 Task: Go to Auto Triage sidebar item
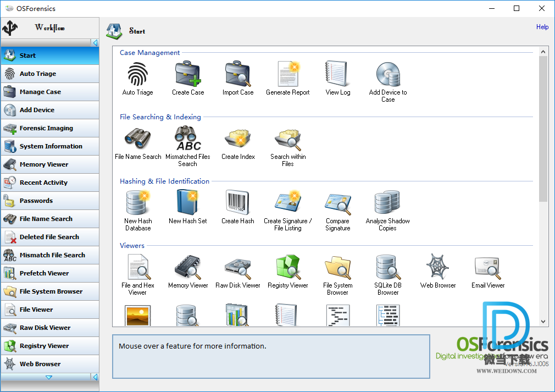tap(50, 74)
